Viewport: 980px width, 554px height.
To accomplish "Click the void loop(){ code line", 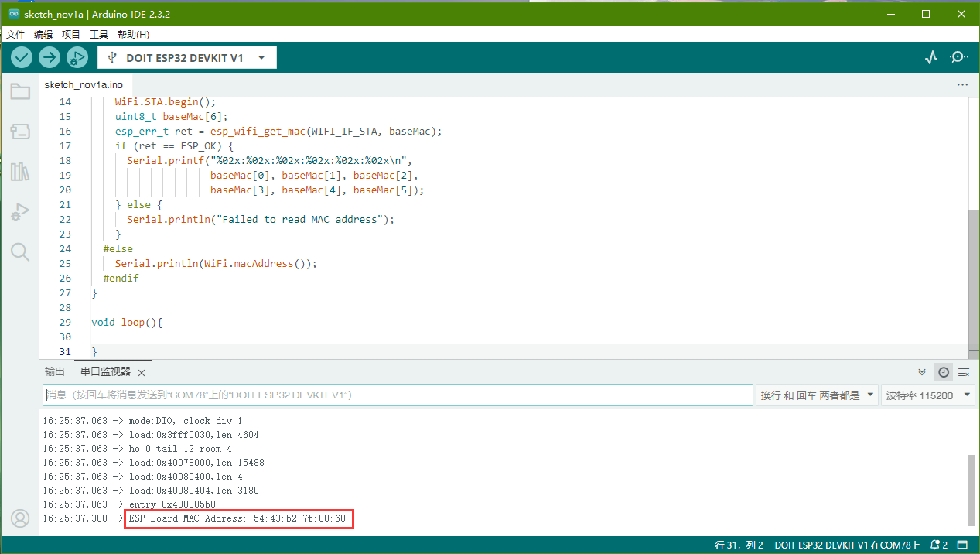I will tap(127, 322).
